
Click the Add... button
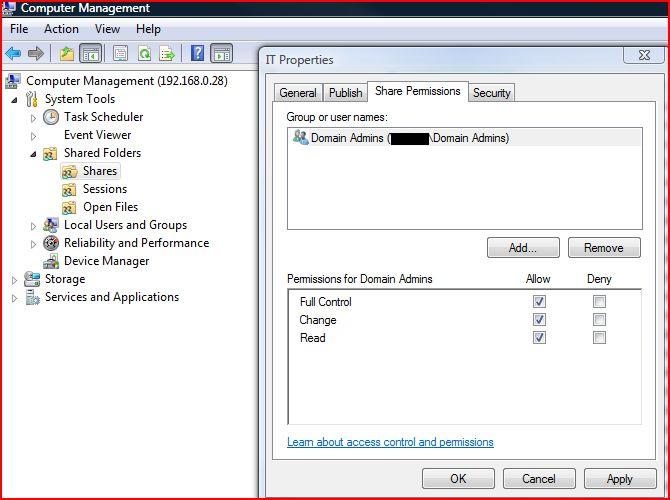pos(523,248)
